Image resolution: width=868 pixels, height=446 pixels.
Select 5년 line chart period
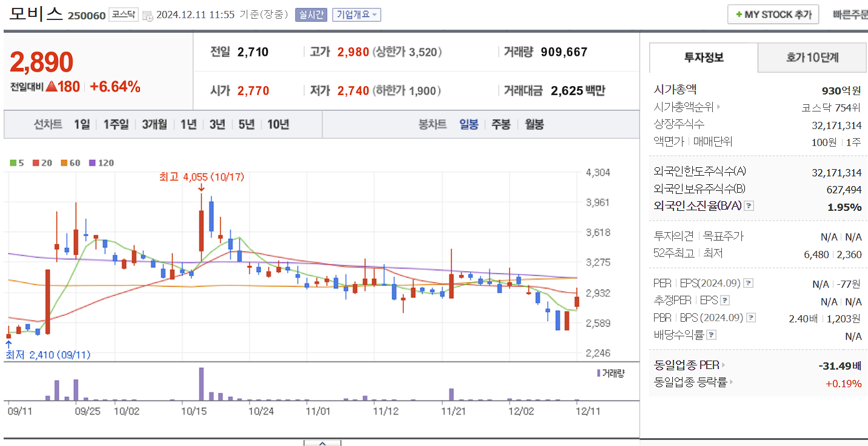pos(247,124)
